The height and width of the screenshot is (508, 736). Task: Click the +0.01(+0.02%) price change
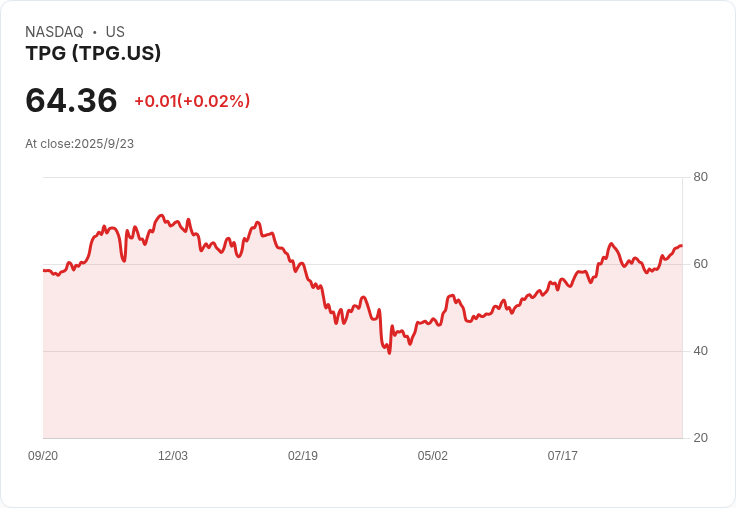coord(192,101)
